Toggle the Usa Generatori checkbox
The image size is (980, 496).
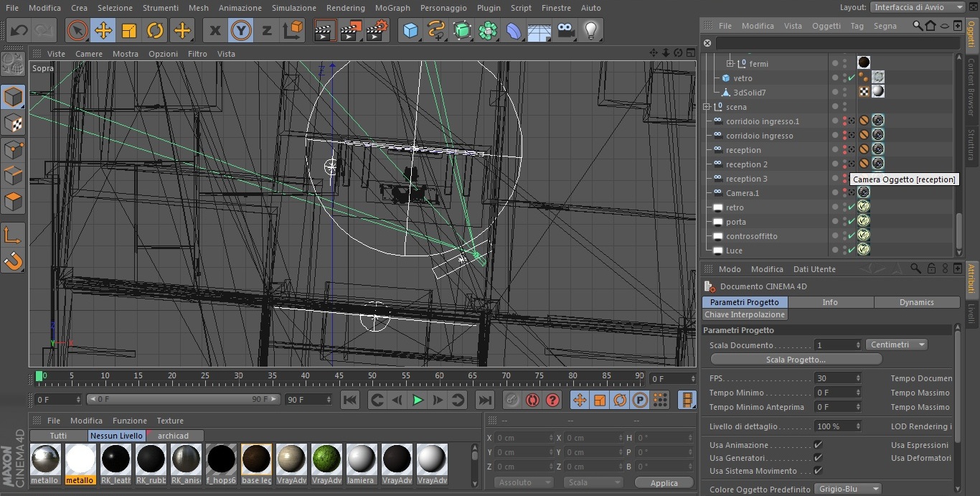pyautogui.click(x=818, y=458)
